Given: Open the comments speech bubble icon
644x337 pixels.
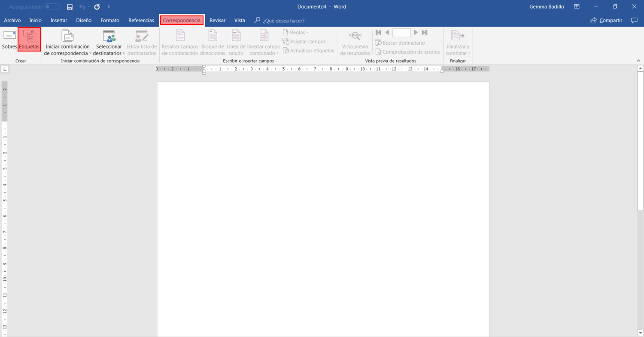Looking at the screenshot, I should (x=634, y=20).
